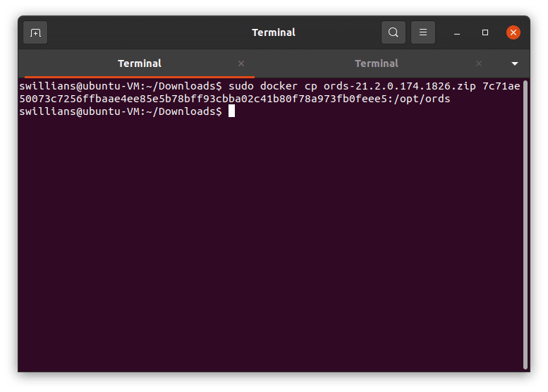Click the blinking cursor block at prompt
Screen dimensions: 548x392
pos(231,111)
